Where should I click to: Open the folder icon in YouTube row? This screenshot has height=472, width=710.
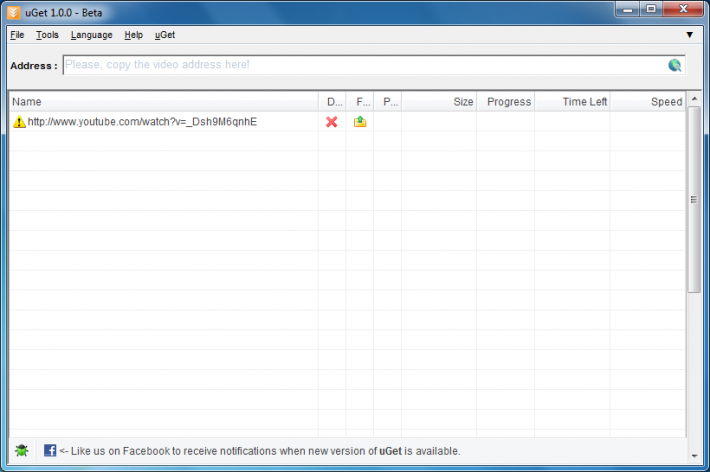pyautogui.click(x=360, y=121)
